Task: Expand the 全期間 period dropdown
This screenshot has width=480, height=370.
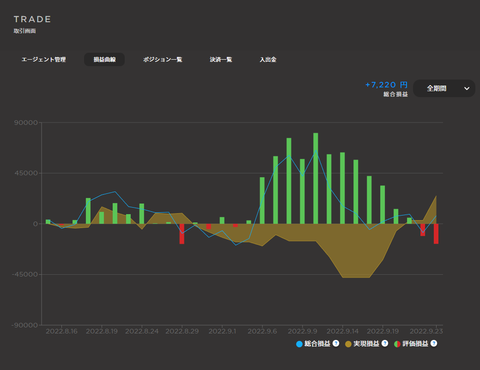Action: coord(444,88)
